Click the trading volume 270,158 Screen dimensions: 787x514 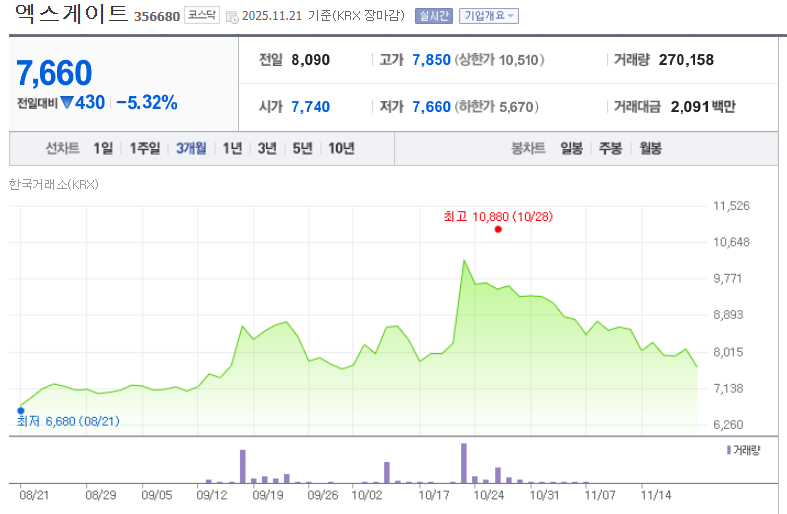[x=686, y=60]
